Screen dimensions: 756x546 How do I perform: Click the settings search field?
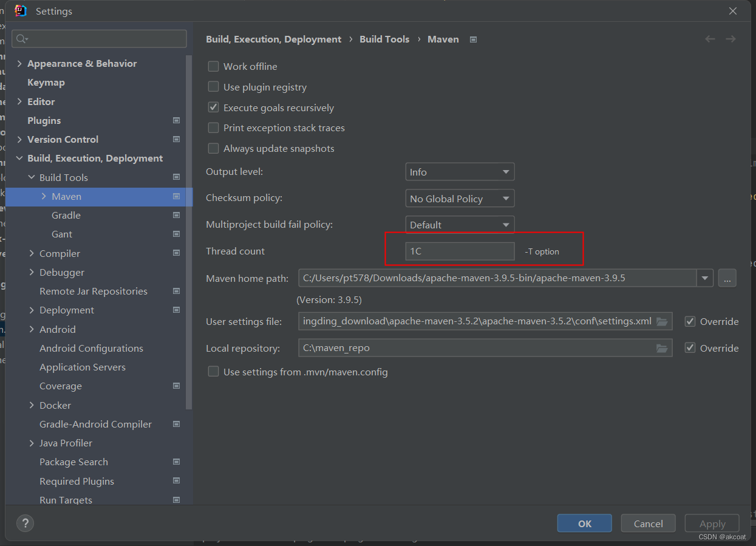tap(99, 39)
